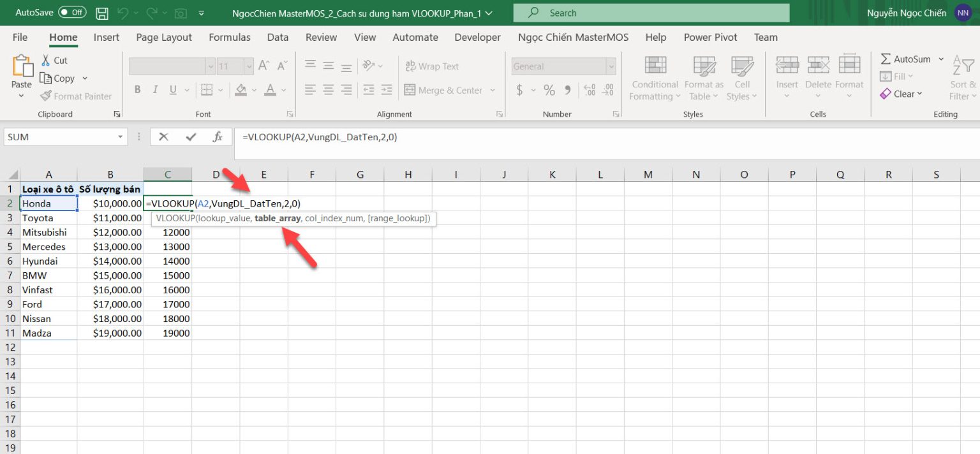Image resolution: width=980 pixels, height=454 pixels.
Task: Expand the Fill Color dropdown arrow
Action: [253, 90]
